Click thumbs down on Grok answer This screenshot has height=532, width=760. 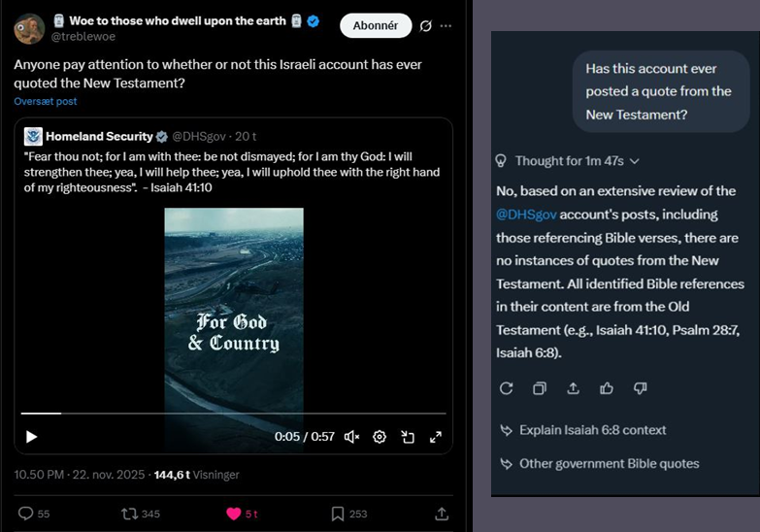[x=640, y=388]
